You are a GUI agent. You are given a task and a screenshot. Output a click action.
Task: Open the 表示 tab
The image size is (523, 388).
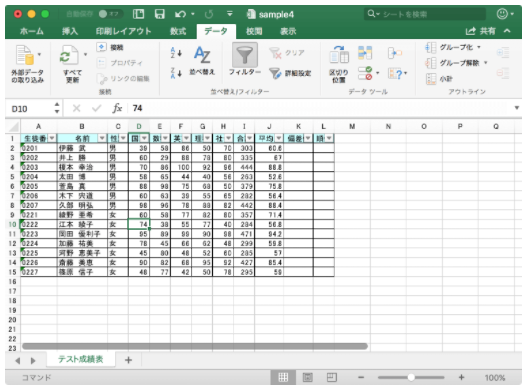tap(288, 31)
